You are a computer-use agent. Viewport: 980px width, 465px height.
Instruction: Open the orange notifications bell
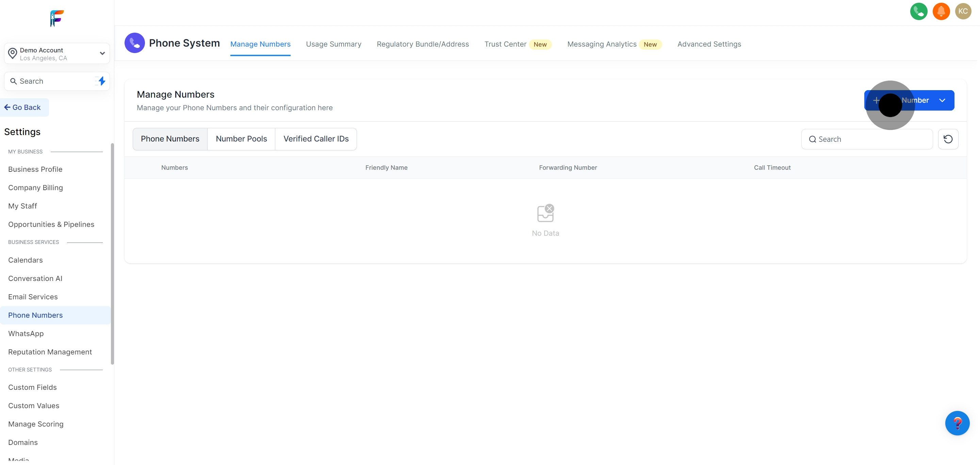point(941,12)
